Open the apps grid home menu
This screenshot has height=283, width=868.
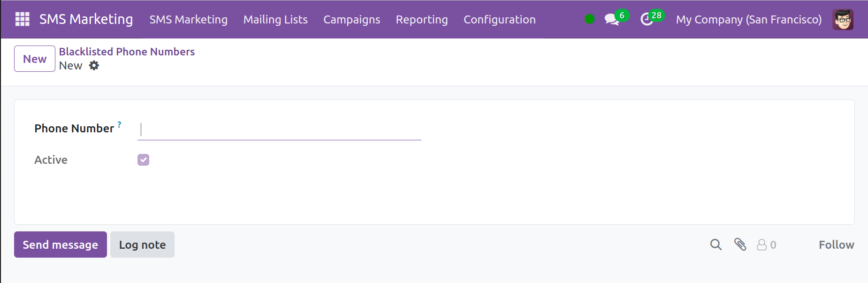22,19
